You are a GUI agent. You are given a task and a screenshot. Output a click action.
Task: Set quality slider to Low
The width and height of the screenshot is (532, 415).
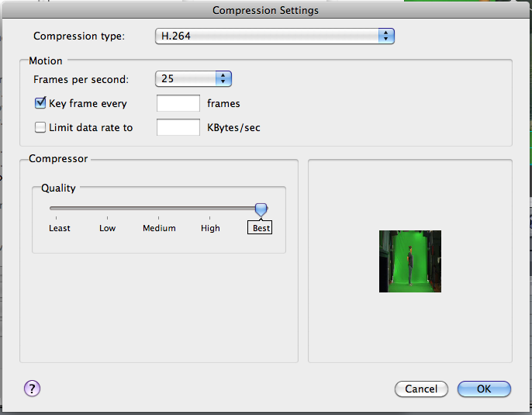108,228
